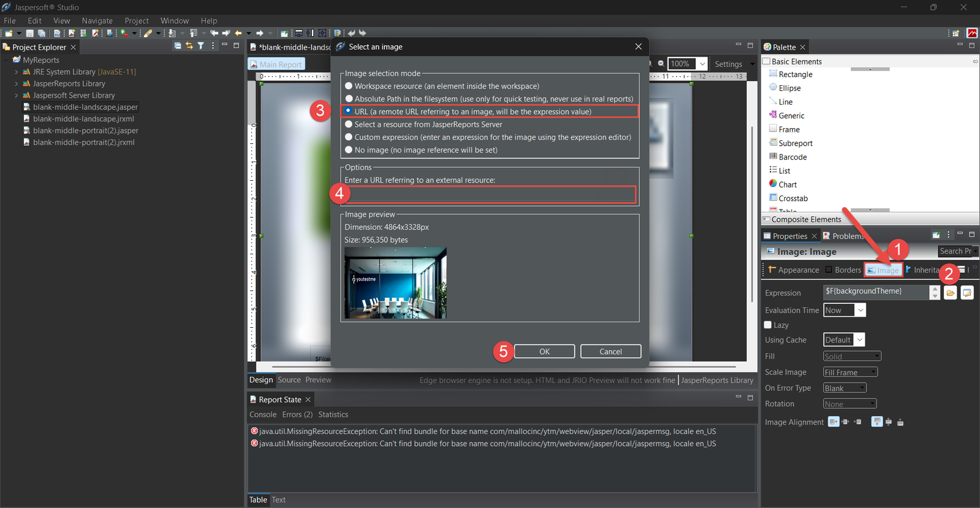This screenshot has height=508, width=980.
Task: Click the filter icon in Project Explorer
Action: [x=200, y=46]
